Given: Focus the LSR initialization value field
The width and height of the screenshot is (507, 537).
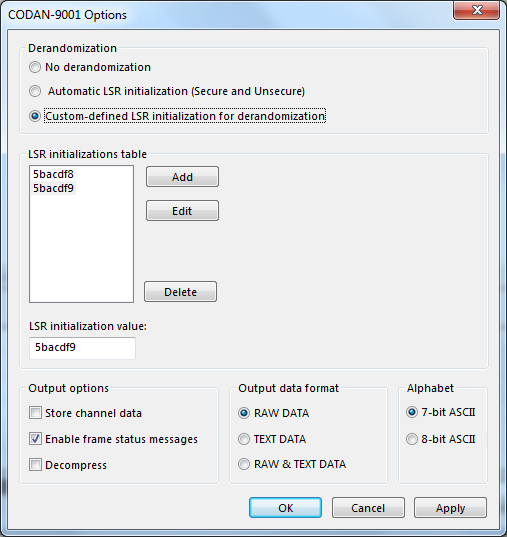Looking at the screenshot, I should click(82, 348).
